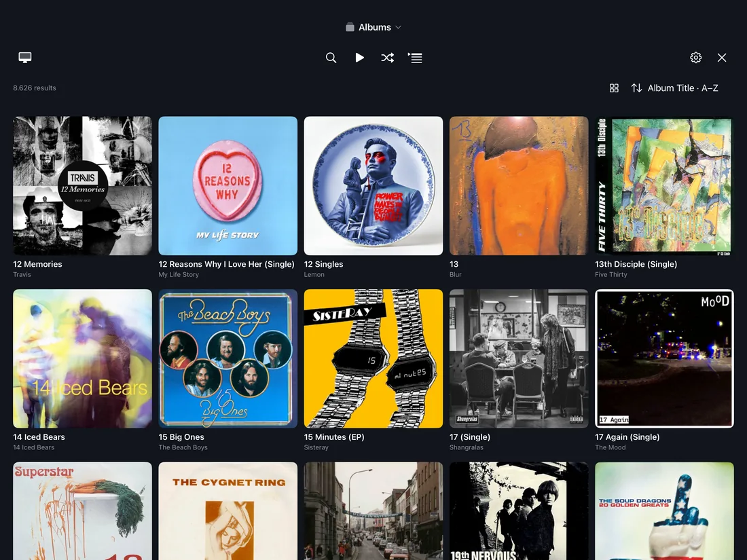
Task: Go to artist Five Thirty
Action: coord(611,275)
